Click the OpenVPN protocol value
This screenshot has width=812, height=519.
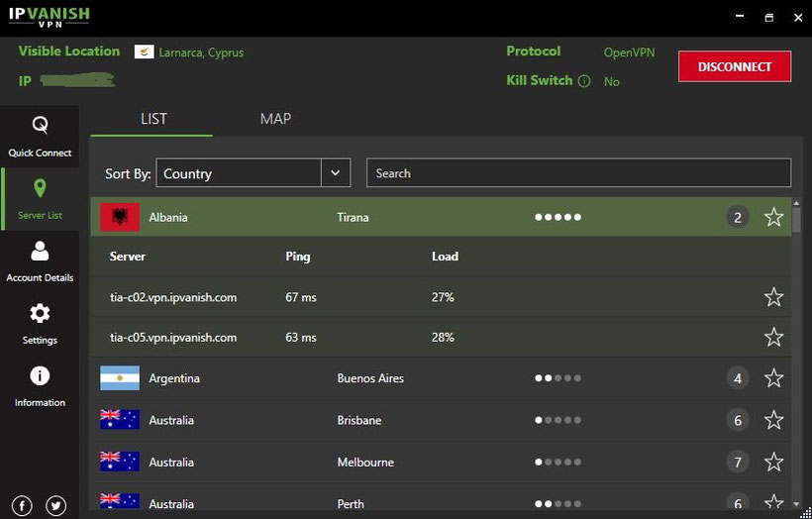tap(629, 52)
